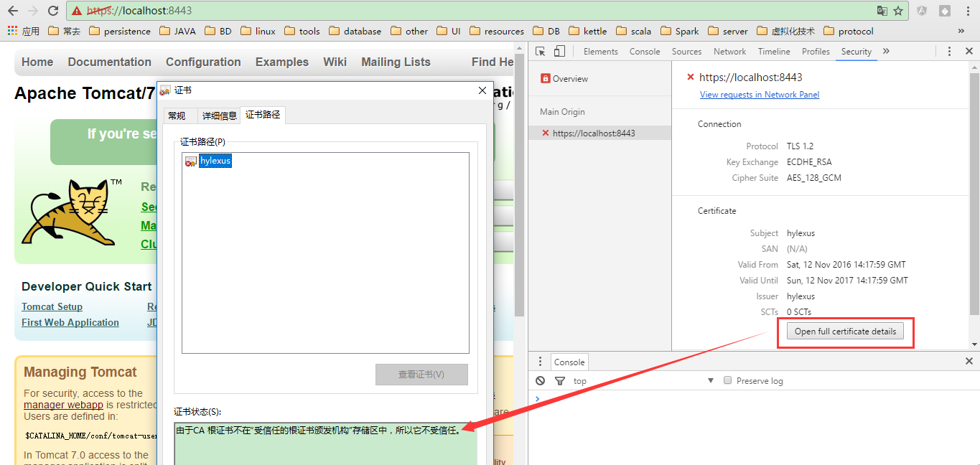Select the hylexus certificate icon in 证书路径
Screen dimensions: 980x465
click(x=192, y=161)
